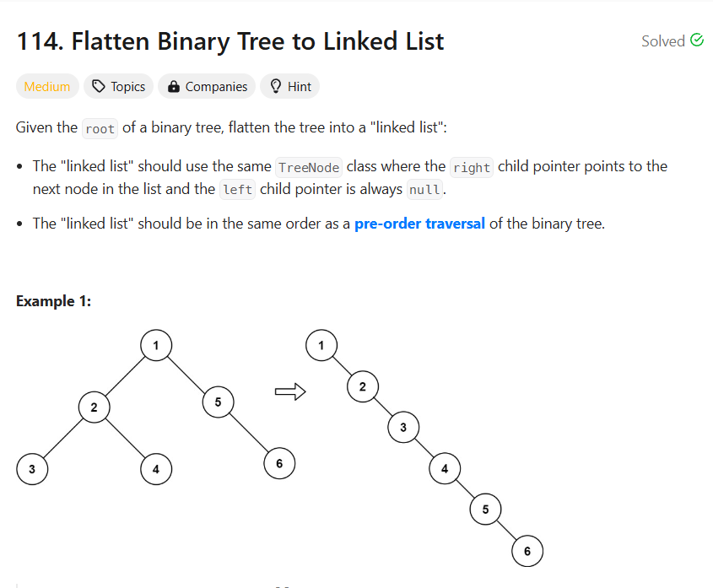Open the pre-order traversal link
Screen dimensions: 713x588
[x=419, y=224]
